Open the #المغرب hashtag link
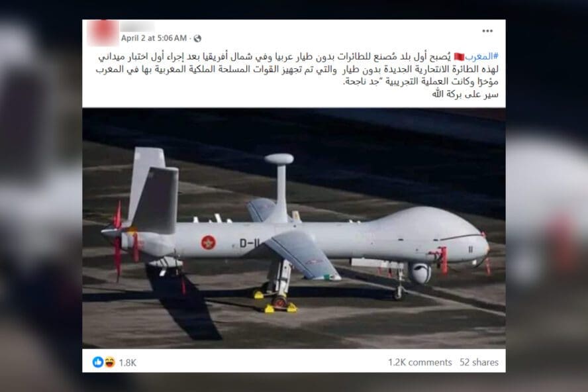 pos(481,57)
